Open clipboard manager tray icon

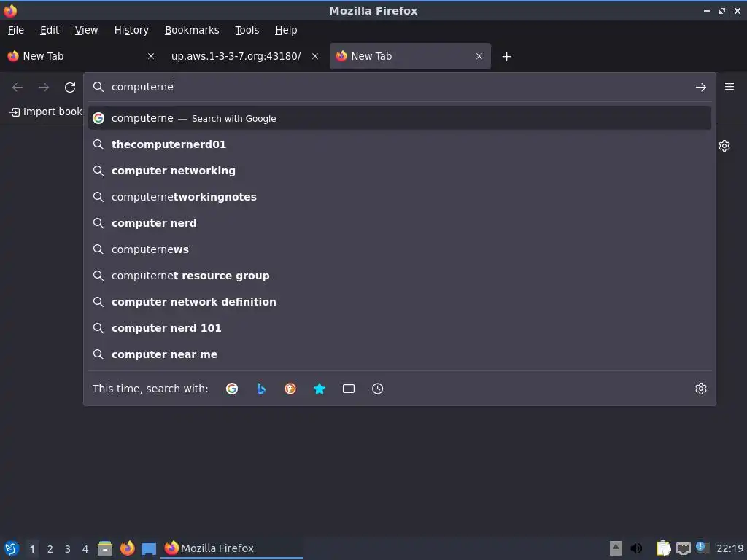pos(663,548)
